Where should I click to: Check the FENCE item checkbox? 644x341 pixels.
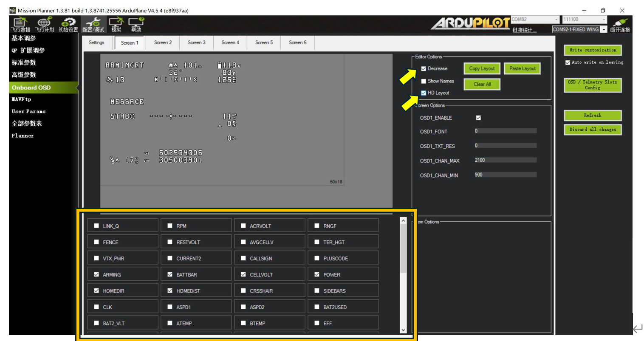[x=96, y=242]
